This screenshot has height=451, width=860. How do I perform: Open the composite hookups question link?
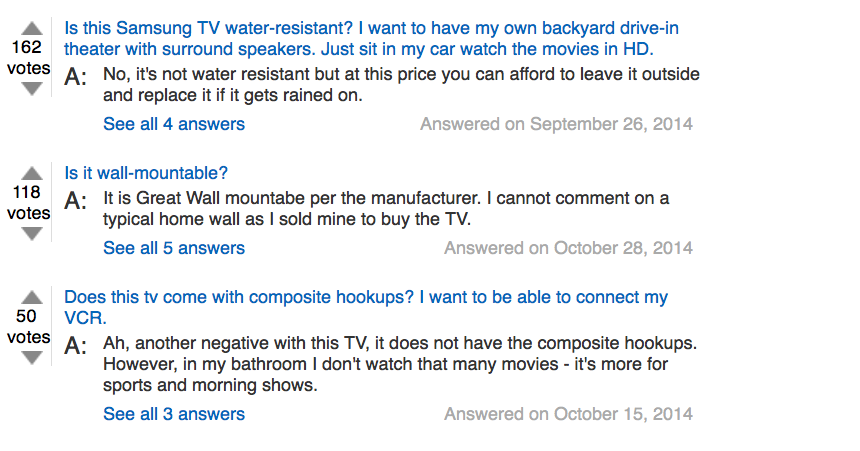pyautogui.click(x=365, y=308)
